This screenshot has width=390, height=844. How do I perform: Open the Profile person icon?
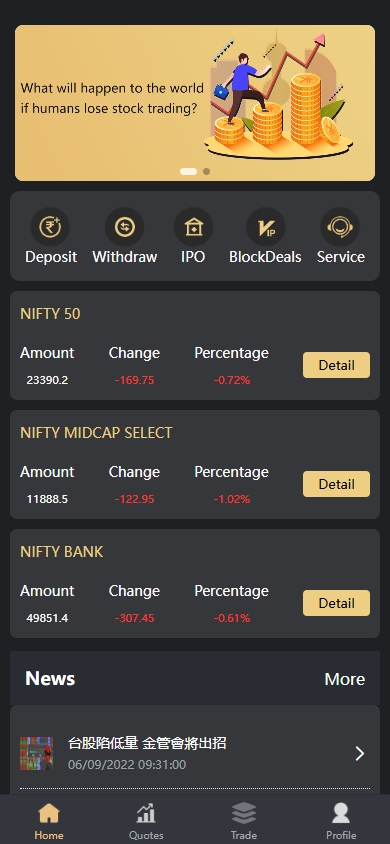pyautogui.click(x=341, y=813)
